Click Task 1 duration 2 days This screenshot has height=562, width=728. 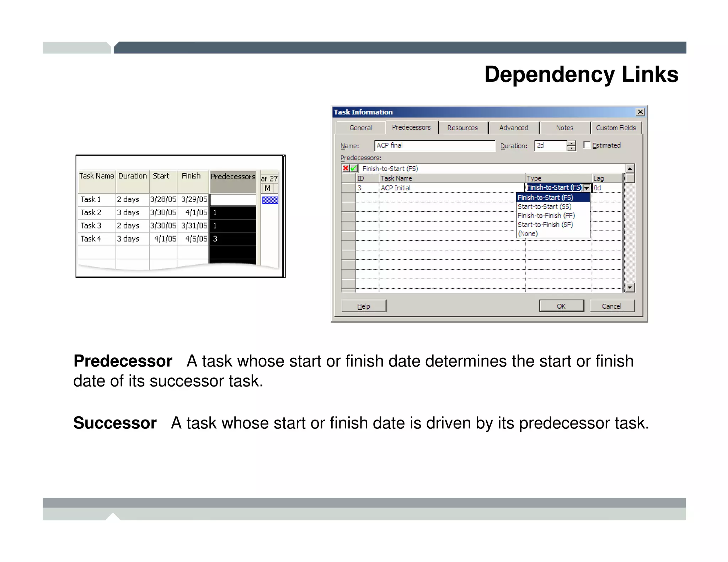133,200
